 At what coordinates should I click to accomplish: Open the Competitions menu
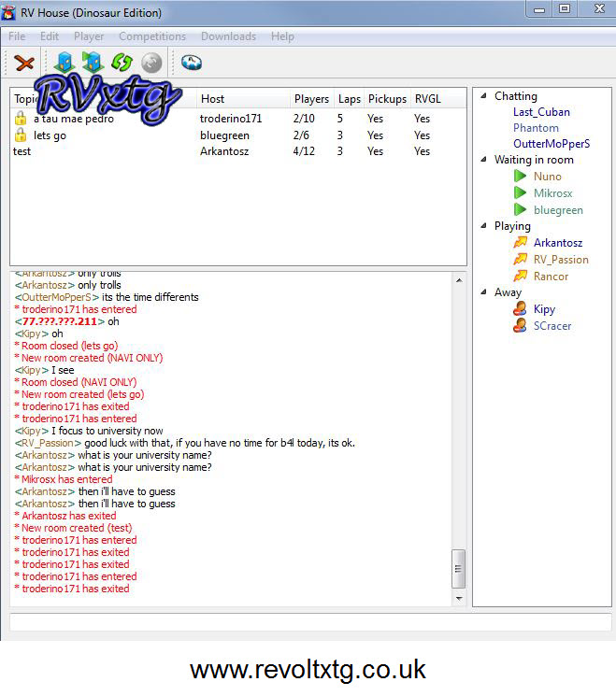(152, 36)
